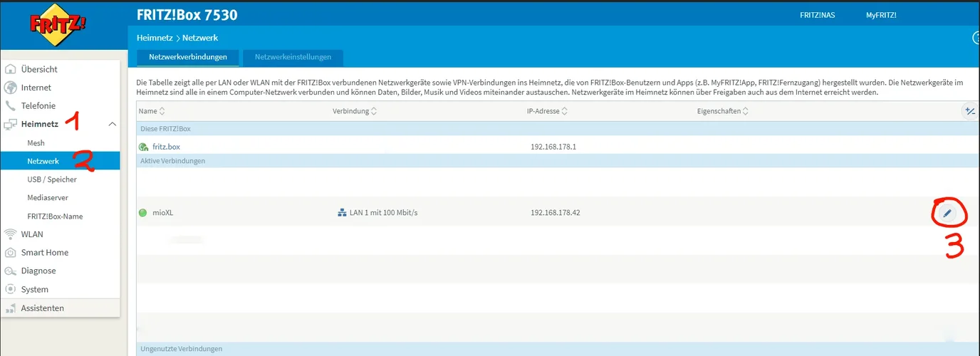Select the Netzwerkverbindungen tab

[x=188, y=57]
